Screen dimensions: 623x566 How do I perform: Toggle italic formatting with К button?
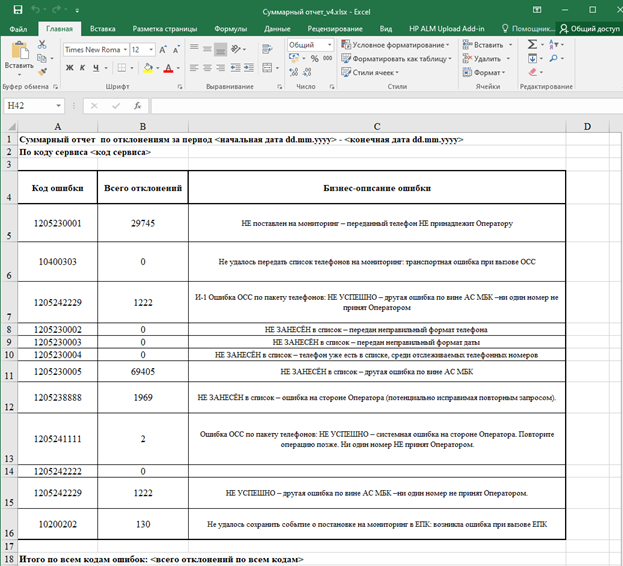84,68
